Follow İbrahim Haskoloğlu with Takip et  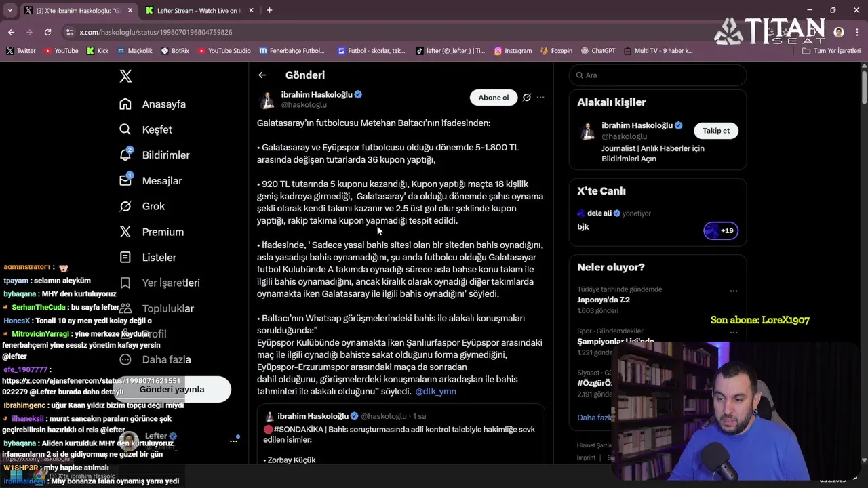[x=716, y=131]
